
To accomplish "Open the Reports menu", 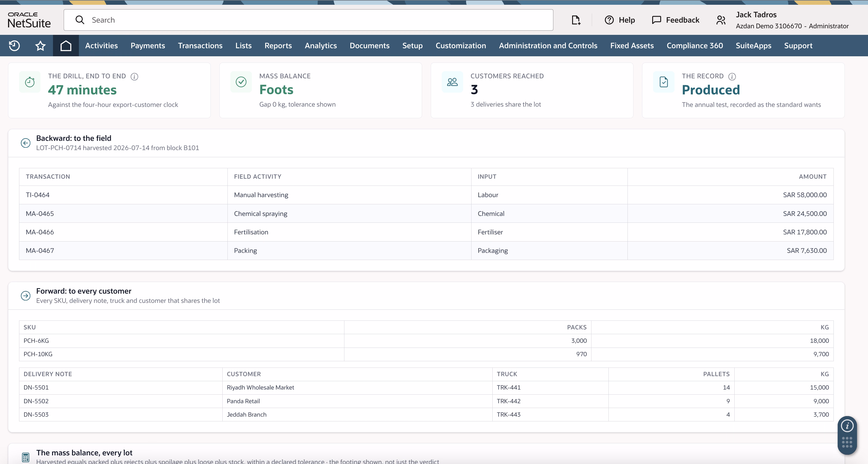I will 278,46.
